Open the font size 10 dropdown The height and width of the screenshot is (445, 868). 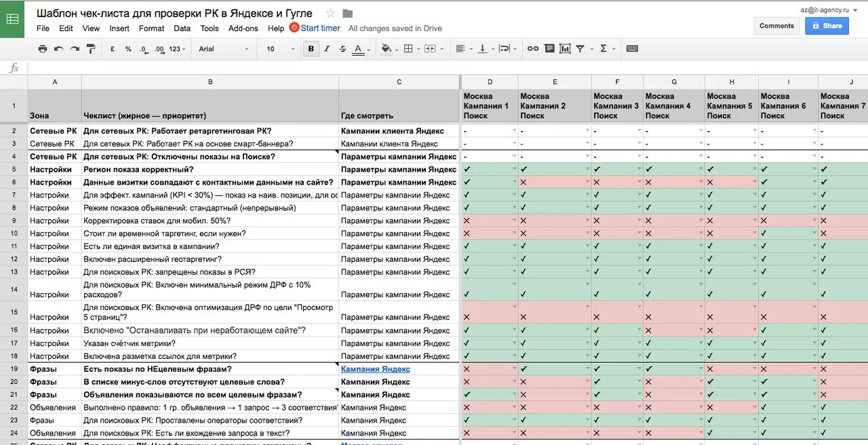281,49
